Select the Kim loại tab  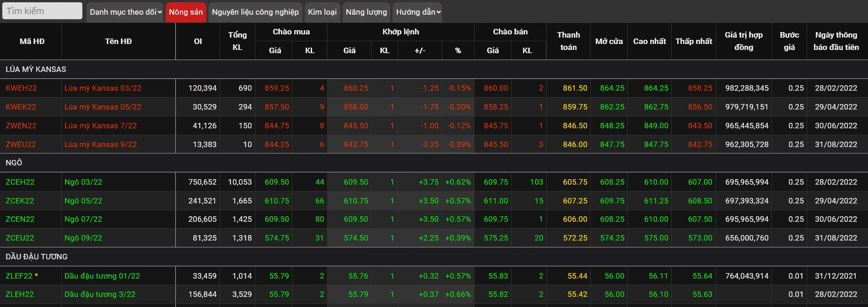[x=322, y=12]
